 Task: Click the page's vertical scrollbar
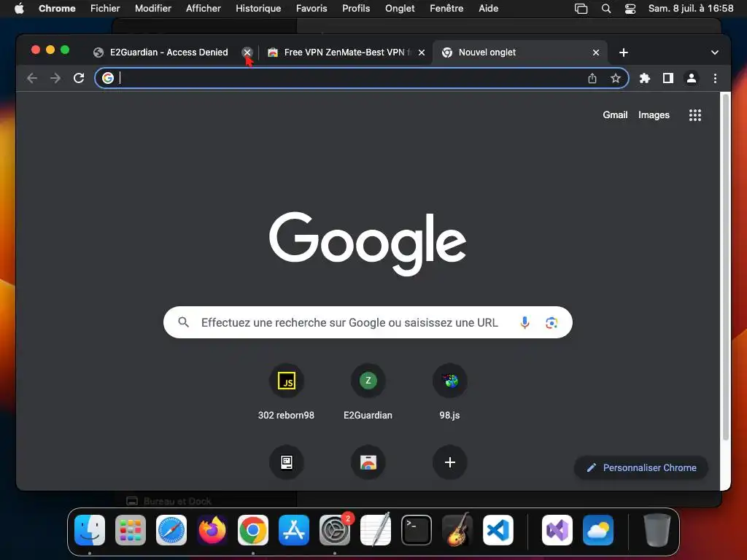tap(726, 267)
